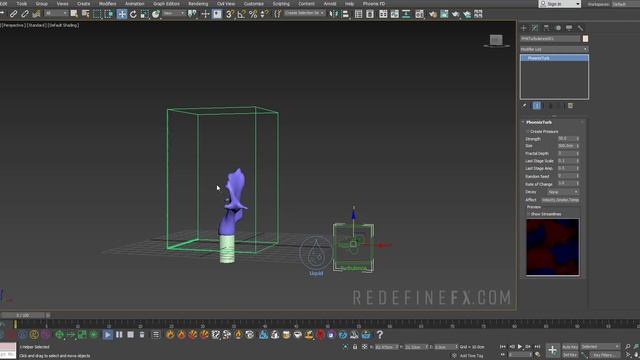640x360 pixels.
Task: Open the Utilities wrench panel tab
Action: [x=580, y=28]
